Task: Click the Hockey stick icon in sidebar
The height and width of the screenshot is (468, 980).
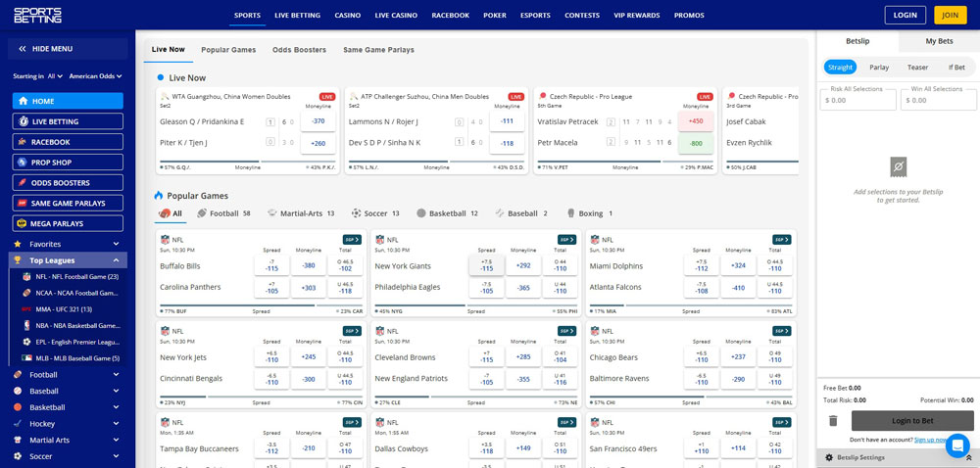Action: (x=18, y=424)
